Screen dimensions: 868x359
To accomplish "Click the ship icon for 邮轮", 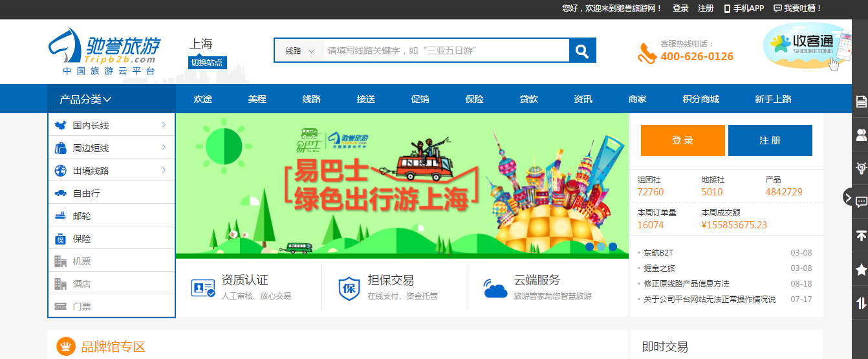I will click(x=61, y=215).
